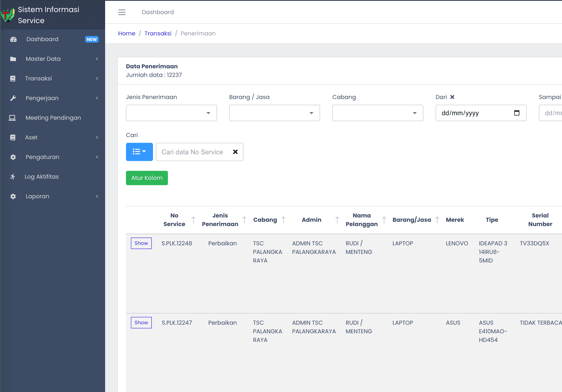
Task: Expand the Pengaturan submenu chevron
Action: (x=97, y=157)
